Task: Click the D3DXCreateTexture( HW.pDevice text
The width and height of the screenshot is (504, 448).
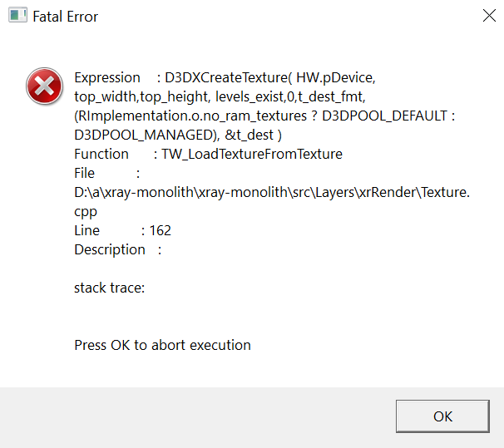Action: pos(270,77)
